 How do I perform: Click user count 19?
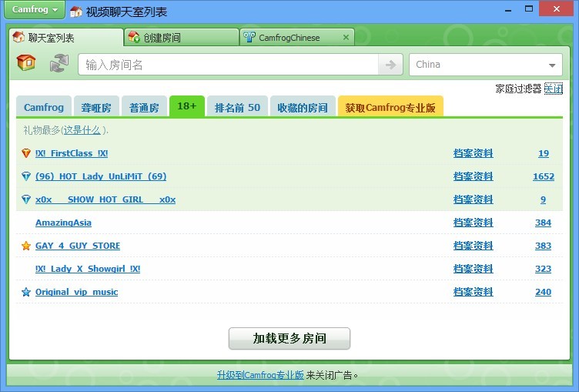click(x=544, y=153)
